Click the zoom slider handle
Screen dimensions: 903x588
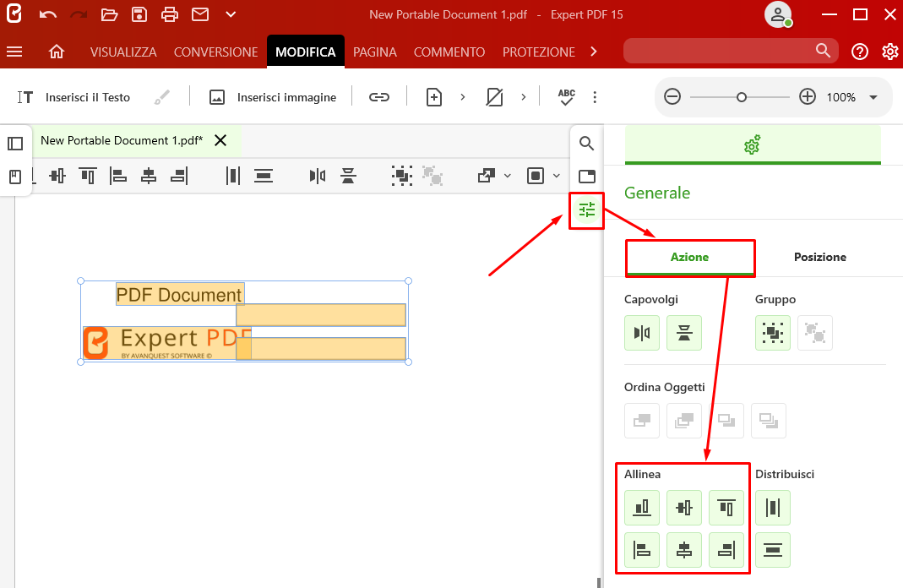pos(742,97)
